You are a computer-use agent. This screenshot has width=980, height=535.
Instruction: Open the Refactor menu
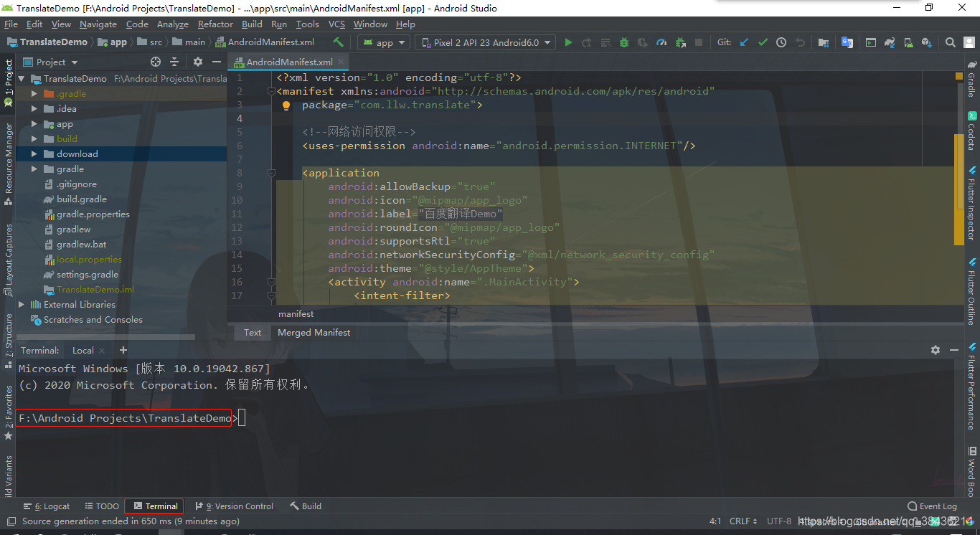coord(215,24)
